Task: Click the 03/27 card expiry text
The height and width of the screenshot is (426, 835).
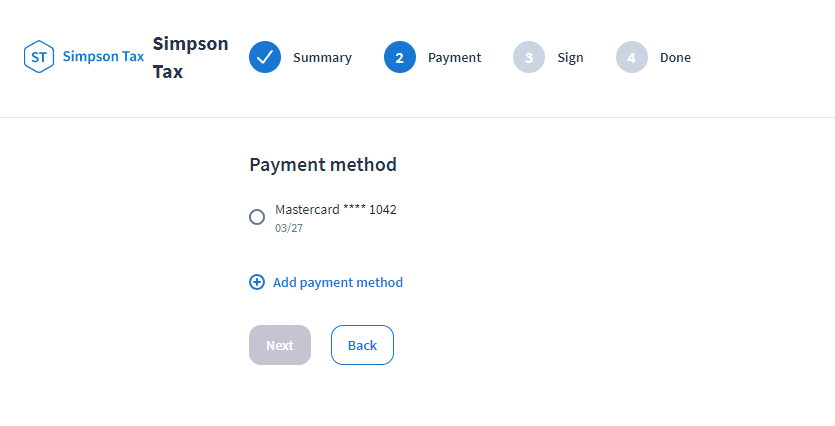Action: 289,228
